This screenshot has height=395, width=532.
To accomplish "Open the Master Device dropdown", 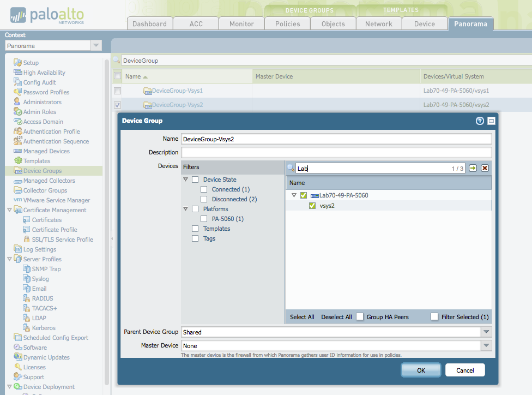I will pos(485,344).
